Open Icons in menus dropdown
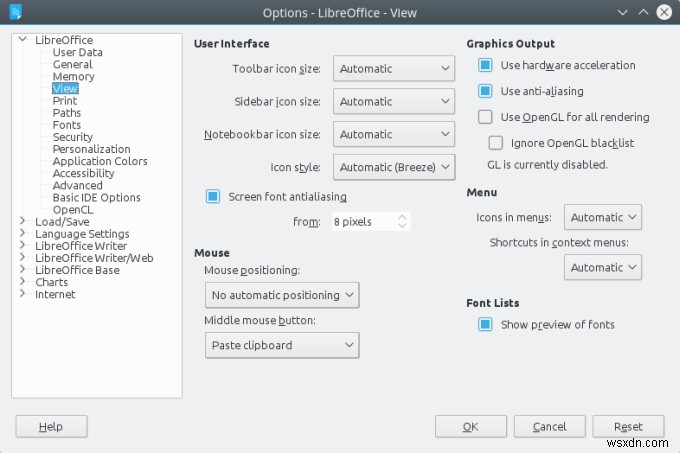 [603, 217]
